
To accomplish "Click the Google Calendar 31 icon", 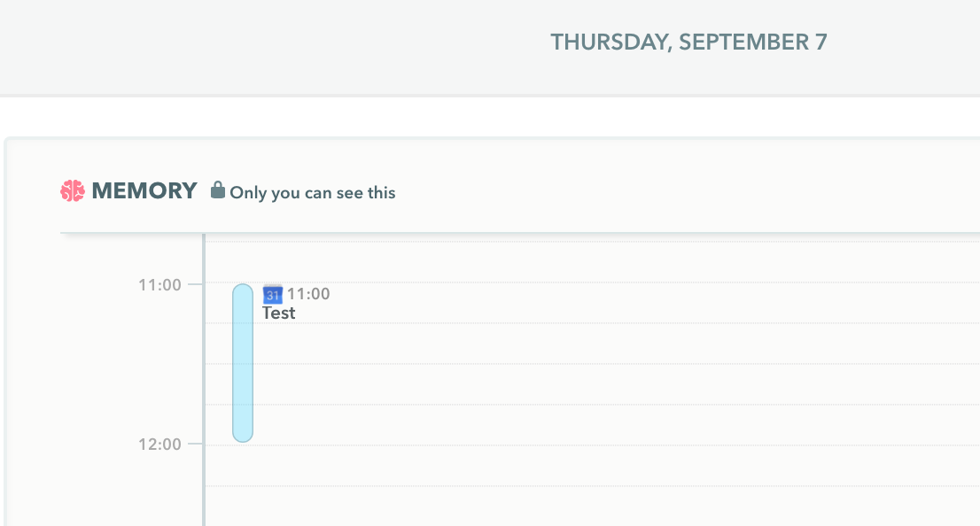I will coord(273,294).
